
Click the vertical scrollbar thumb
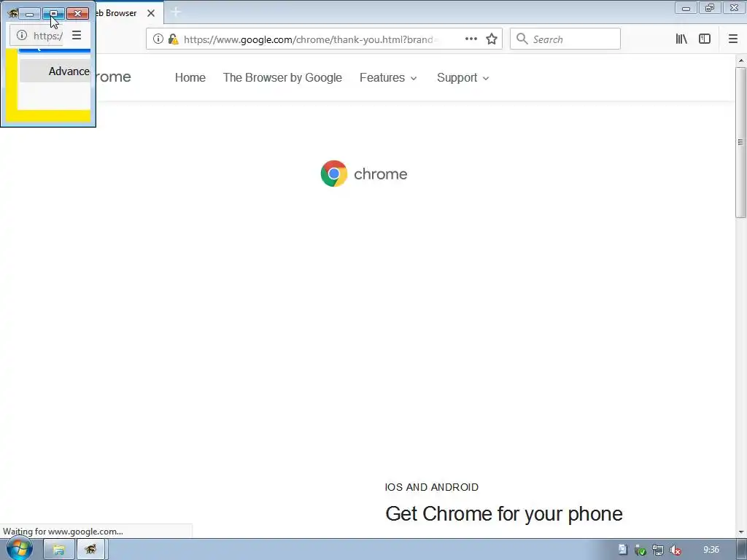(x=740, y=142)
